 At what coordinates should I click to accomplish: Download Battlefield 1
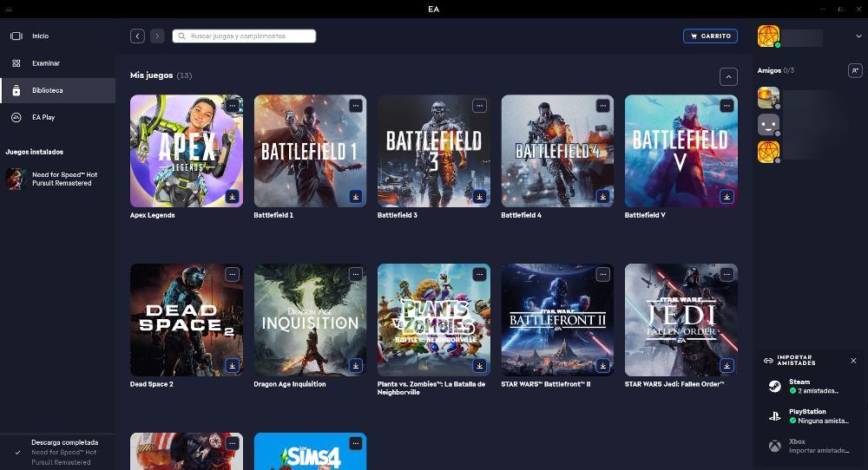click(x=356, y=196)
